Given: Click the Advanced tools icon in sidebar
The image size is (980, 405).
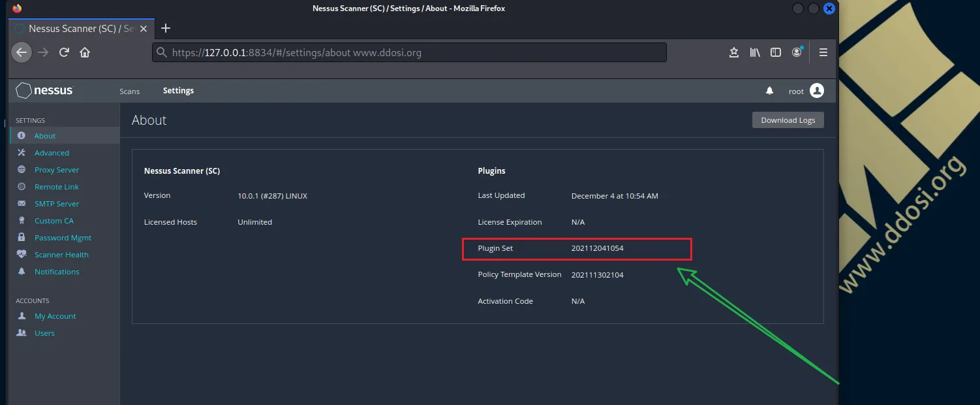Looking at the screenshot, I should click(22, 153).
